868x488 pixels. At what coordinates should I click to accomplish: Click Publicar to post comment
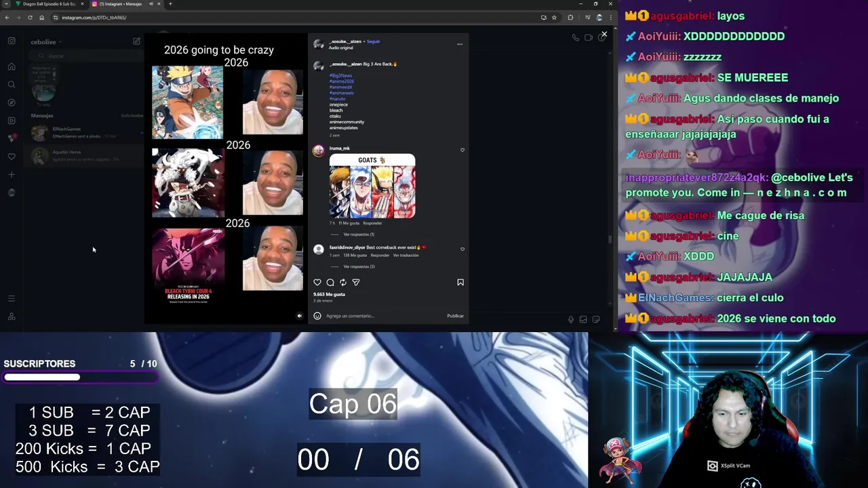(455, 316)
